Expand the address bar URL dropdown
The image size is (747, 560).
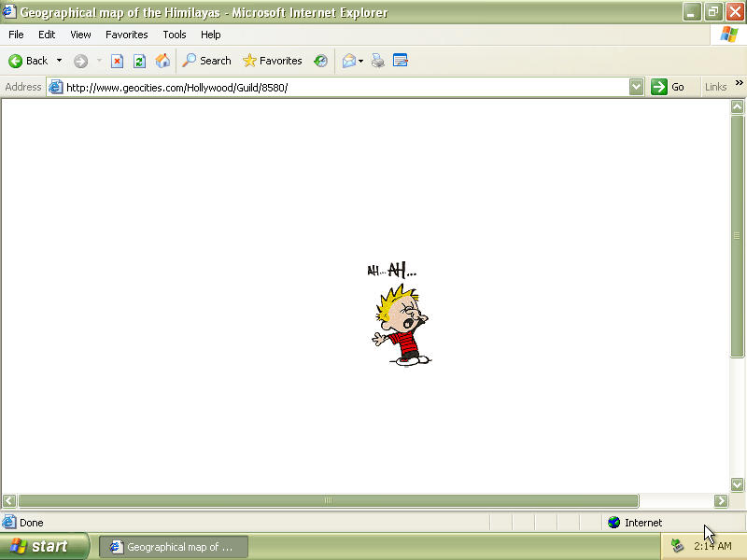(636, 87)
